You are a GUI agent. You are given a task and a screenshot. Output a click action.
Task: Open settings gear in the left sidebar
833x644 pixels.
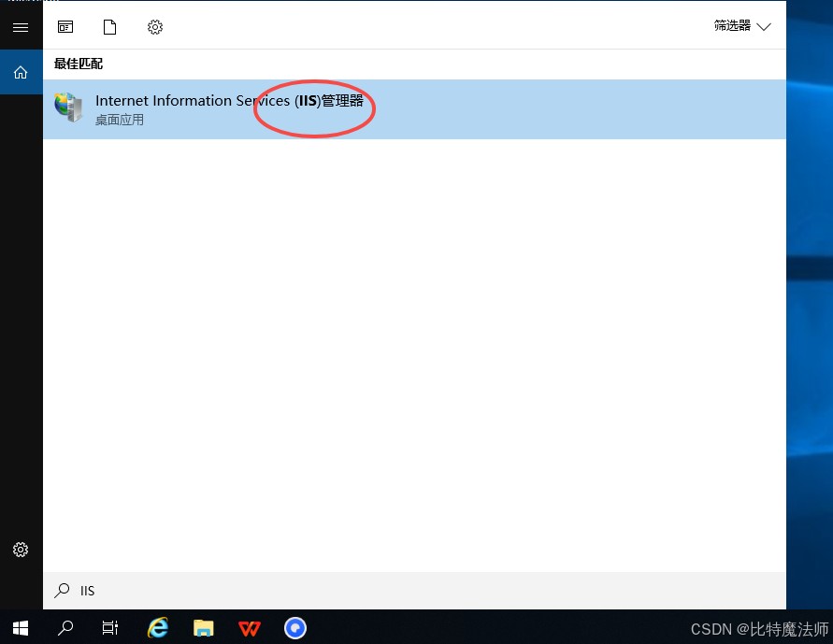pyautogui.click(x=21, y=550)
